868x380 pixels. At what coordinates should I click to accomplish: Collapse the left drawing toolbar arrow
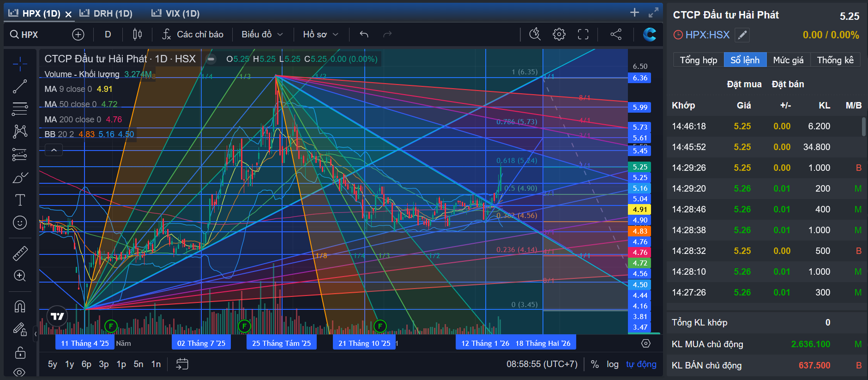36,333
